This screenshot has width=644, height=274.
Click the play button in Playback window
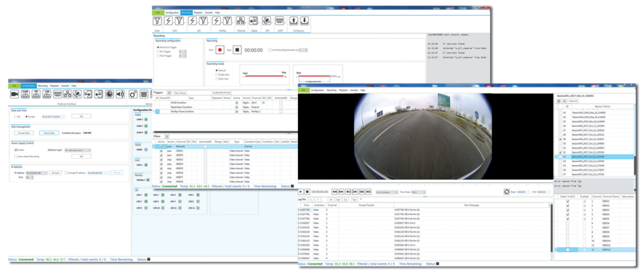point(300,192)
